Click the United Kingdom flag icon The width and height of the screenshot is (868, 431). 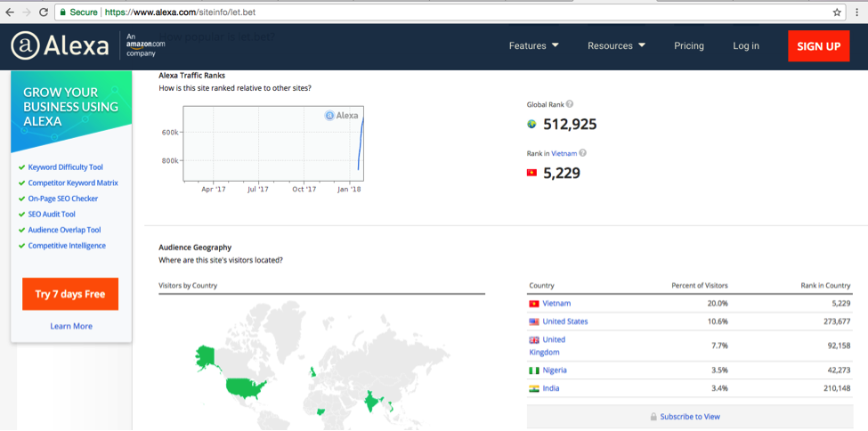pos(534,340)
